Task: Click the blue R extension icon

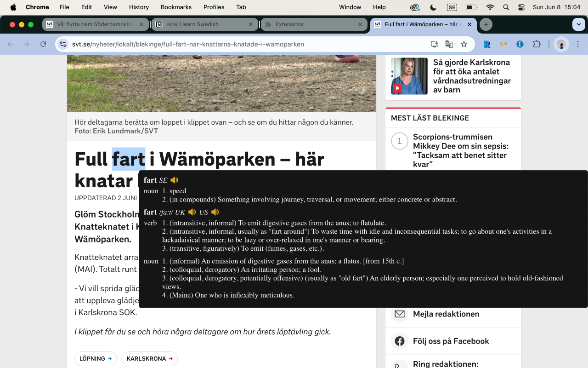Action: (486, 44)
